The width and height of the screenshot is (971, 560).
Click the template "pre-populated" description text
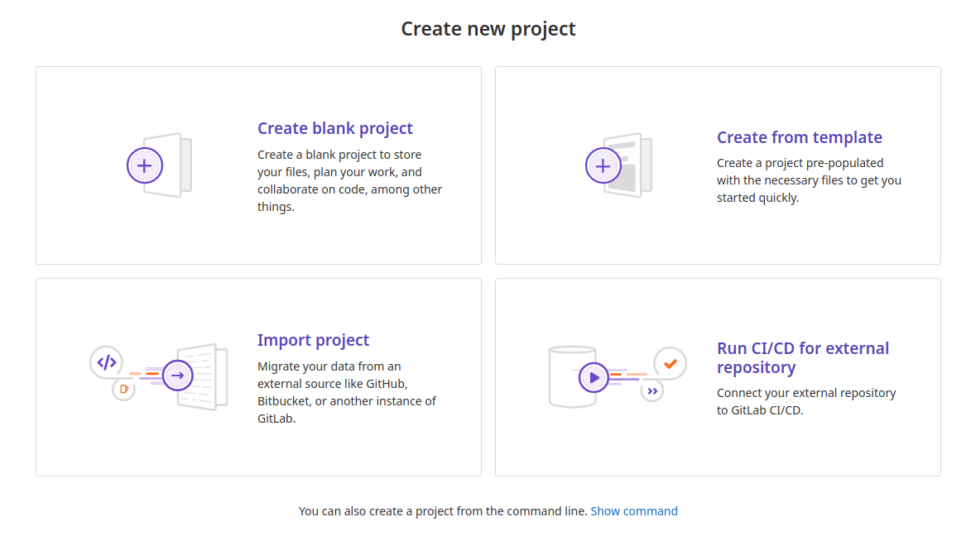click(x=808, y=180)
